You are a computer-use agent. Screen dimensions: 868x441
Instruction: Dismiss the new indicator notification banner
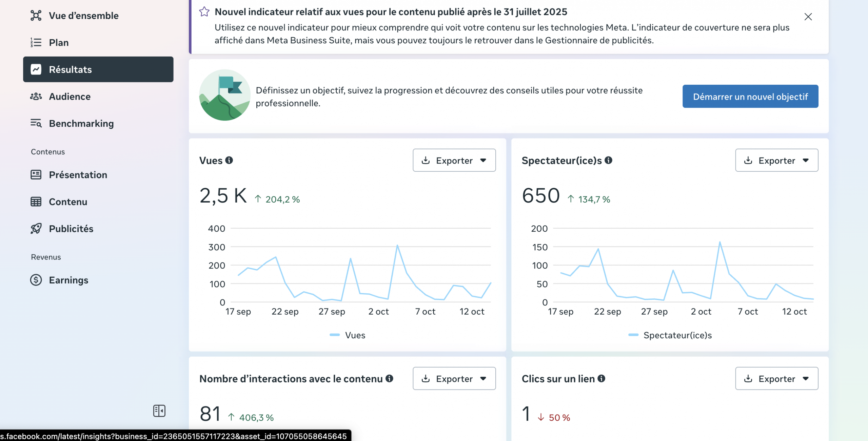(x=808, y=17)
